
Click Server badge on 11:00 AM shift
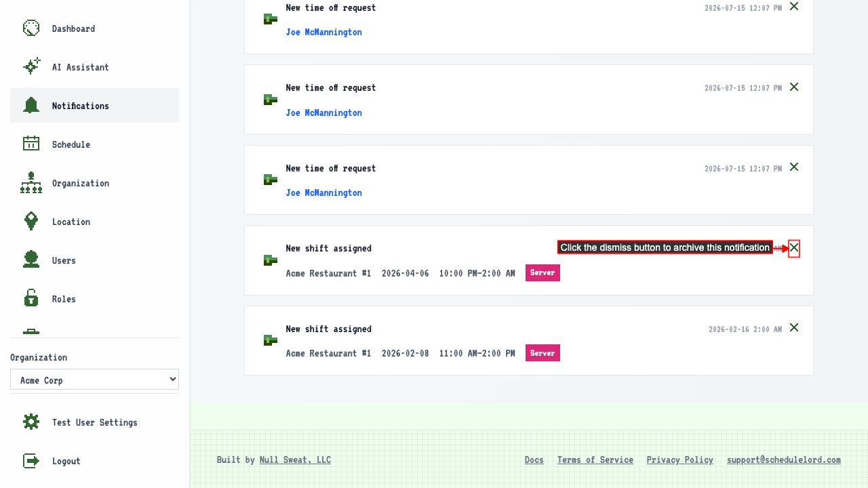click(x=542, y=353)
